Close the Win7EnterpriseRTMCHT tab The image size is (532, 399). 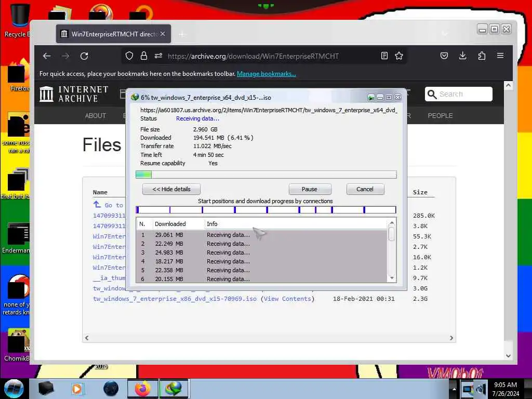pos(163,34)
